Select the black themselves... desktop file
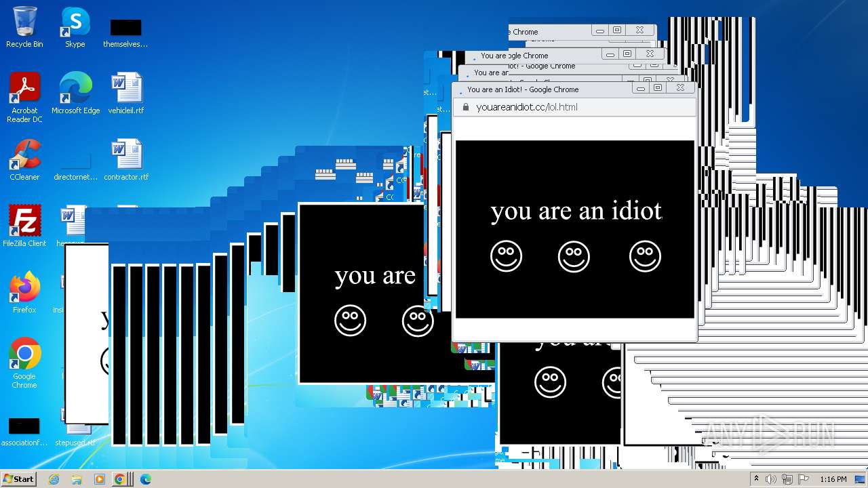 pos(125,33)
